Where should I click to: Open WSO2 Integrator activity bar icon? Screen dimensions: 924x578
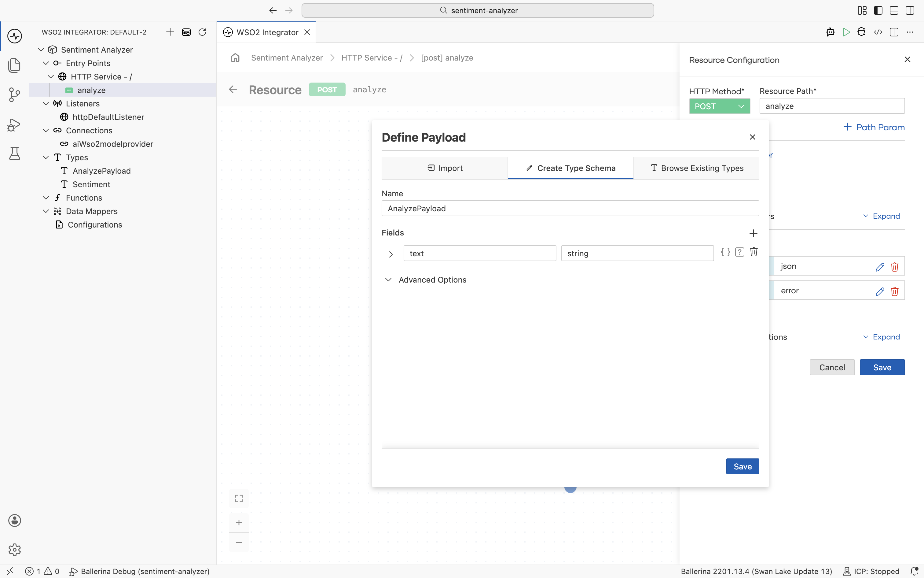pyautogui.click(x=14, y=36)
